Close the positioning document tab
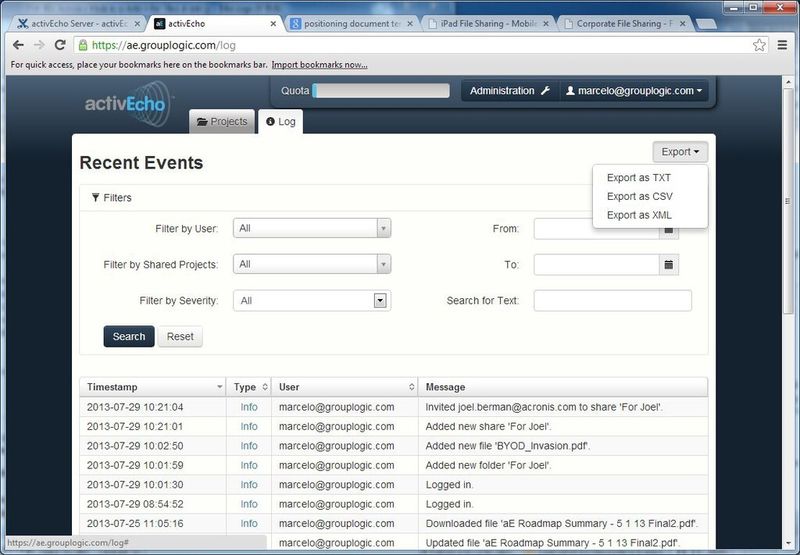Image resolution: width=800 pixels, height=555 pixels. (x=410, y=23)
